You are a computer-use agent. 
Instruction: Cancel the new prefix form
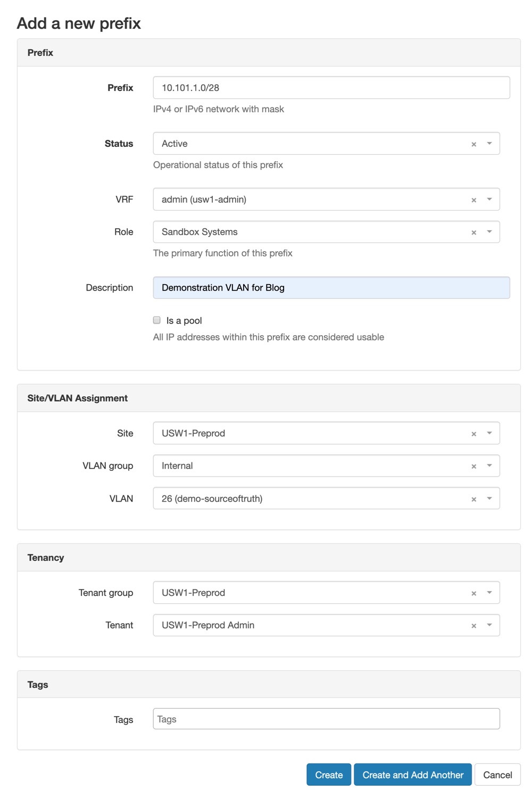[497, 775]
